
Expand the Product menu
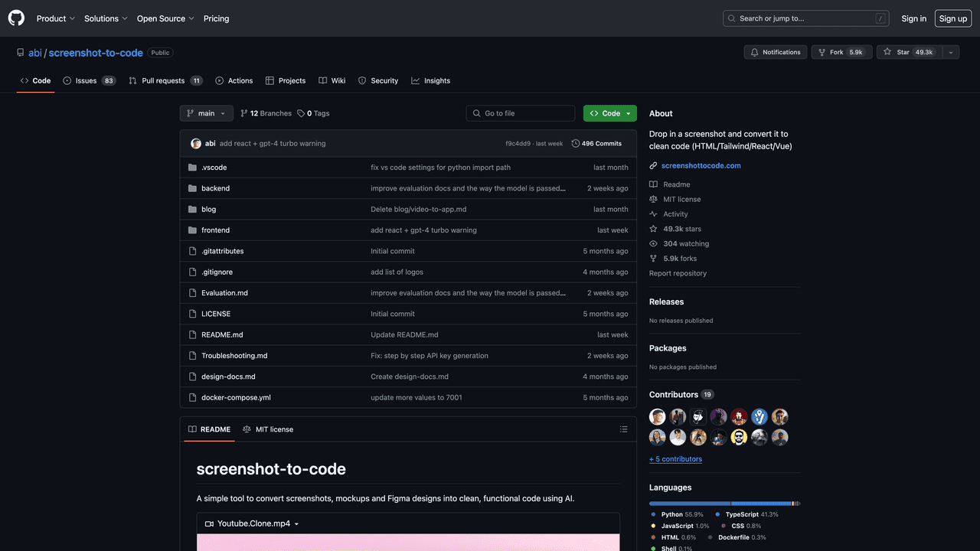(56, 18)
